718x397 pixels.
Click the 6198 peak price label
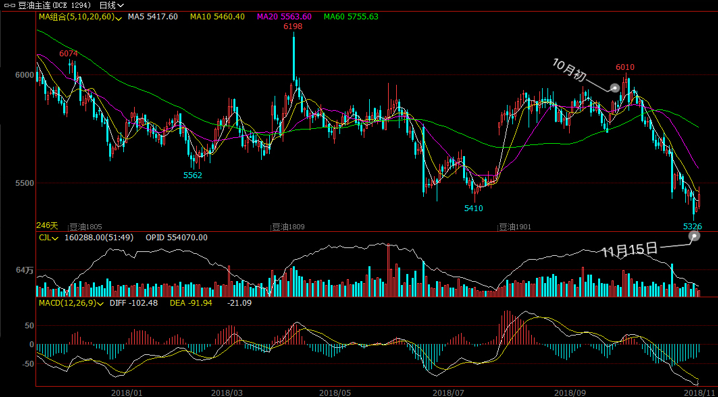293,27
